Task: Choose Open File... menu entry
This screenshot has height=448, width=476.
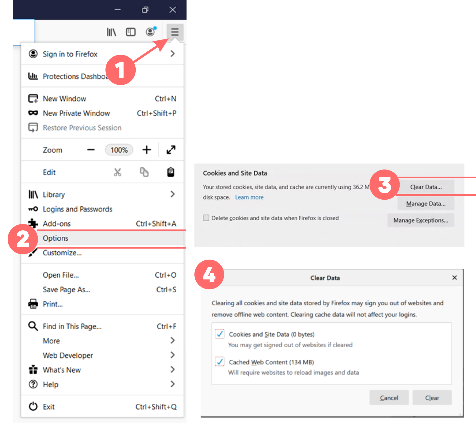Action: coord(102,275)
